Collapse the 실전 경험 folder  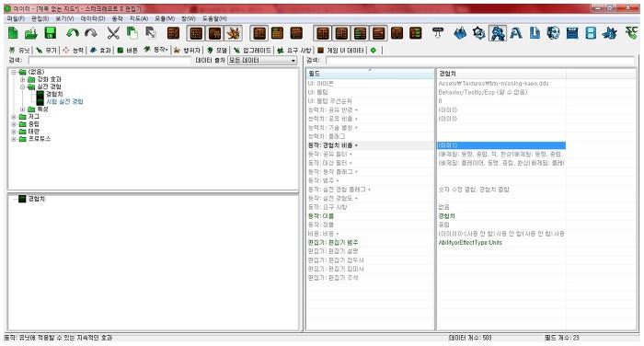click(x=23, y=86)
